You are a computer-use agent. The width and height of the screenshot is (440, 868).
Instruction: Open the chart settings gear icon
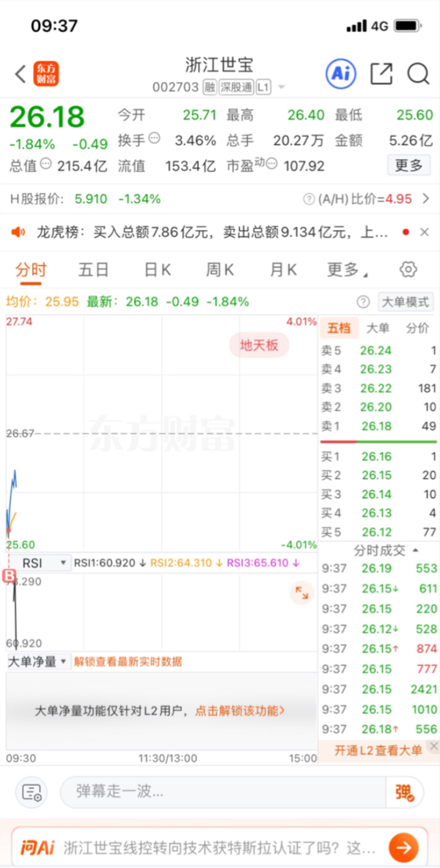click(408, 269)
